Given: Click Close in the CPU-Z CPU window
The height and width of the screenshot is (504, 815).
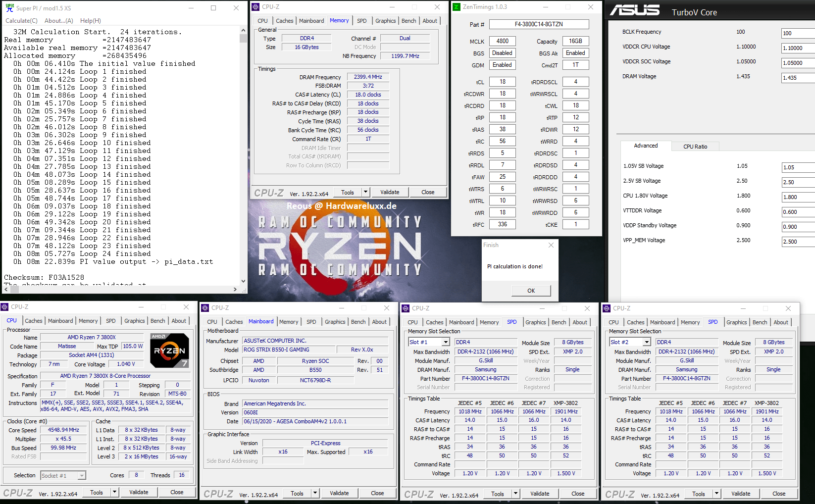Looking at the screenshot, I should [177, 492].
